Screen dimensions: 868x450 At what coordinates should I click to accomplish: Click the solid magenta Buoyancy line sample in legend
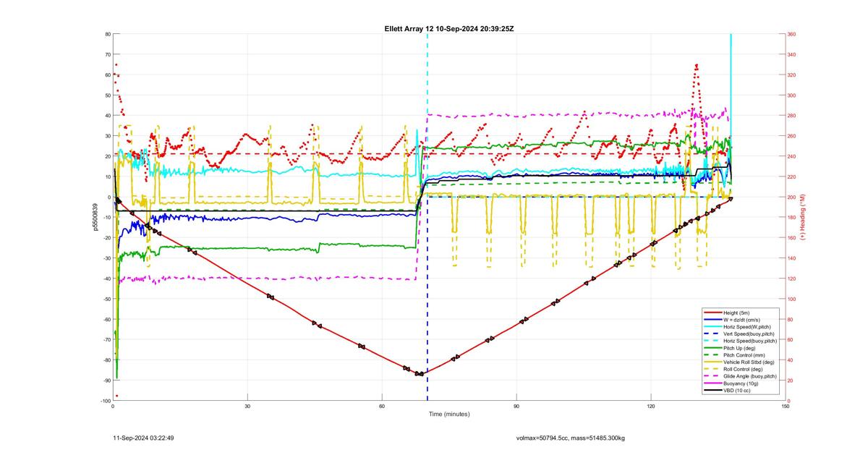coord(713,383)
